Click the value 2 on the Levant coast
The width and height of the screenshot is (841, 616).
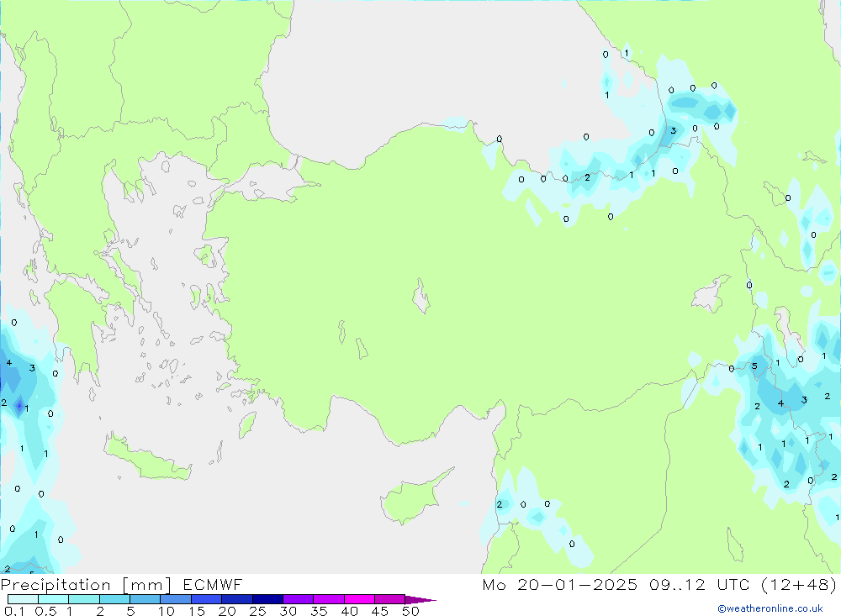(x=500, y=505)
